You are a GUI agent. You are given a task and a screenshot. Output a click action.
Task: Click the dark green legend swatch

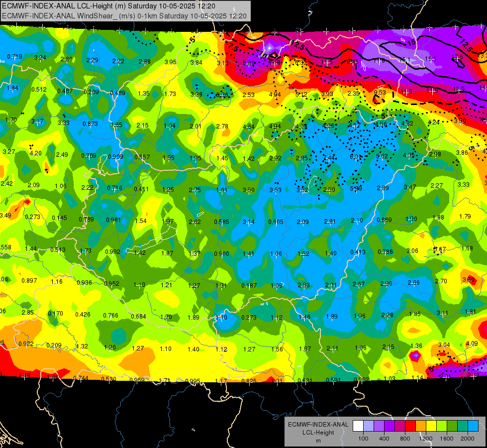(x=452, y=426)
